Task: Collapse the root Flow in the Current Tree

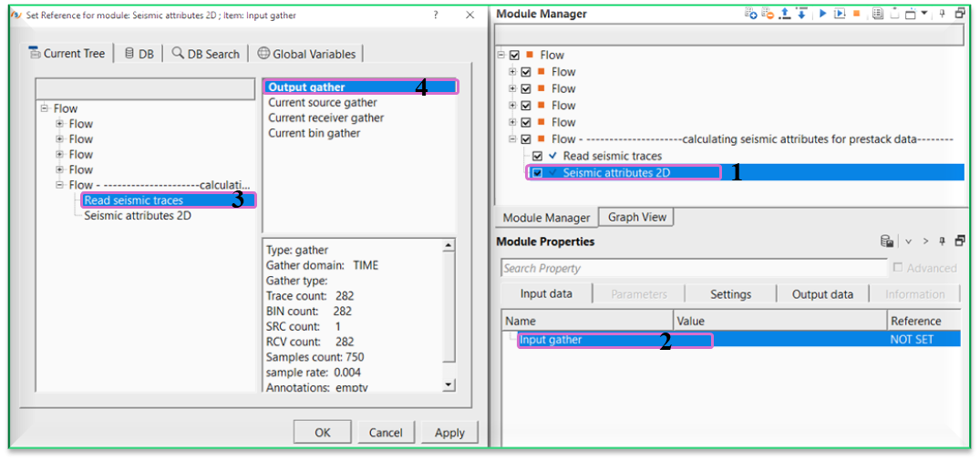Action: [45, 108]
